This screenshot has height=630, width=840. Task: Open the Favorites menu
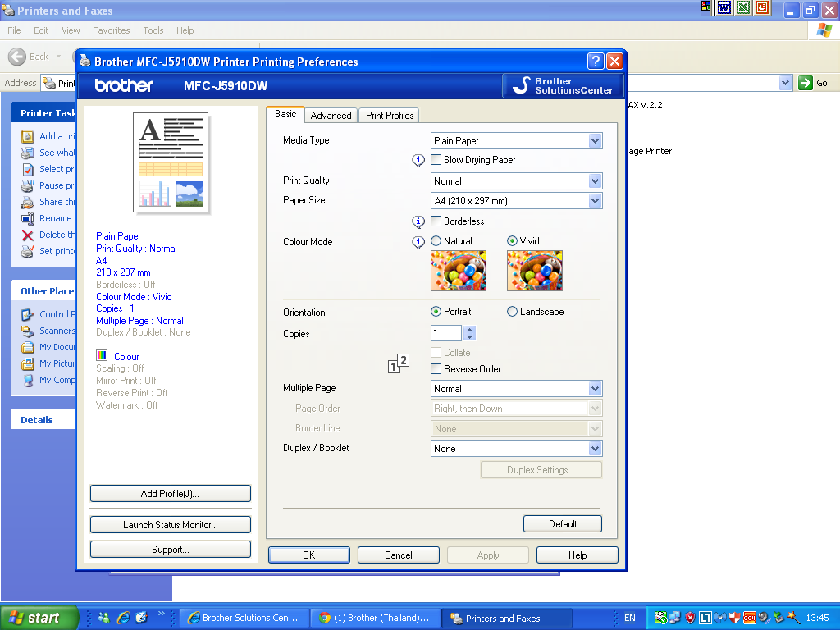(x=111, y=30)
